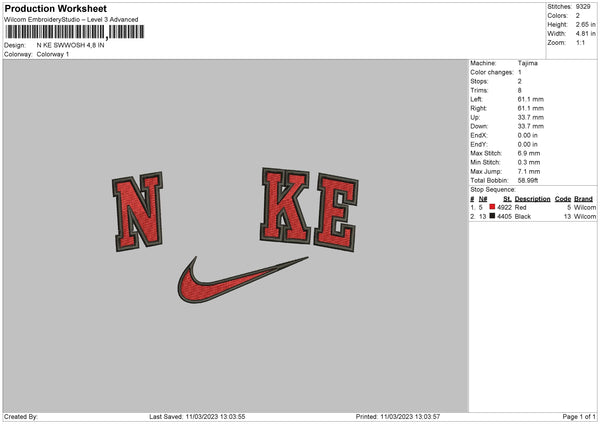Click the 'Code' column header
This screenshot has width=600, height=424.
(562, 199)
